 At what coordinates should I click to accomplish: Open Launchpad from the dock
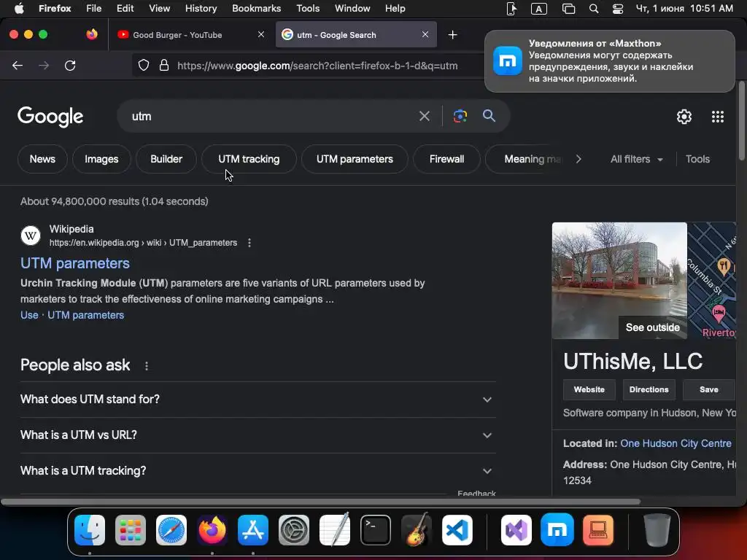131,530
